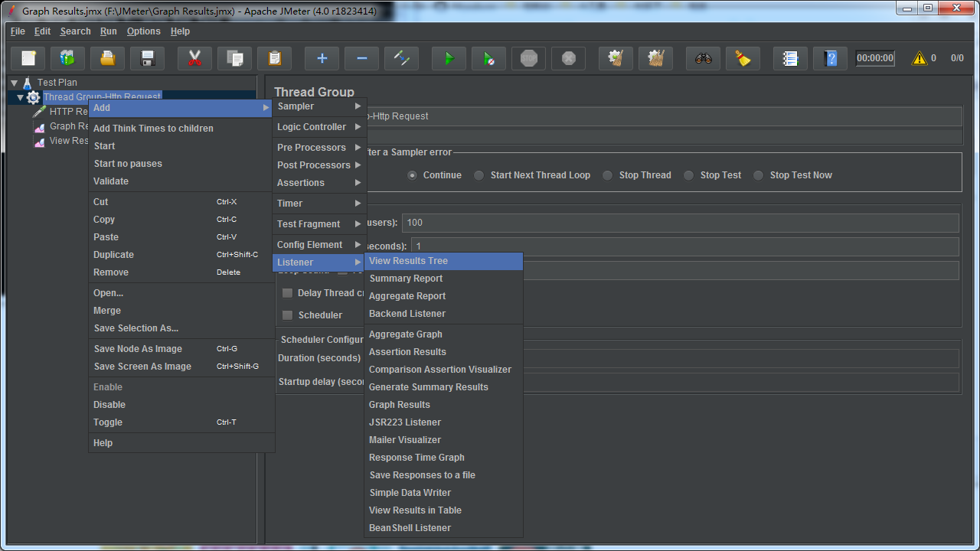Select the Stop Test radio button
The width and height of the screenshot is (980, 551).
(688, 175)
